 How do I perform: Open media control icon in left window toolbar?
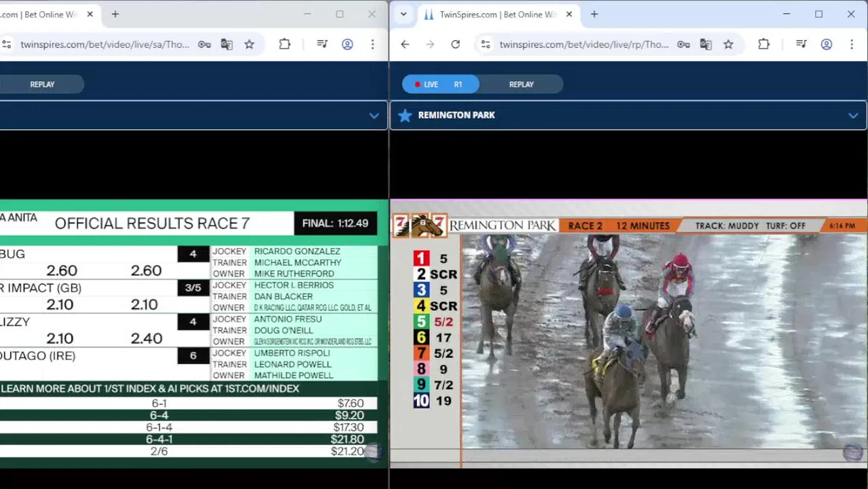pyautogui.click(x=323, y=44)
